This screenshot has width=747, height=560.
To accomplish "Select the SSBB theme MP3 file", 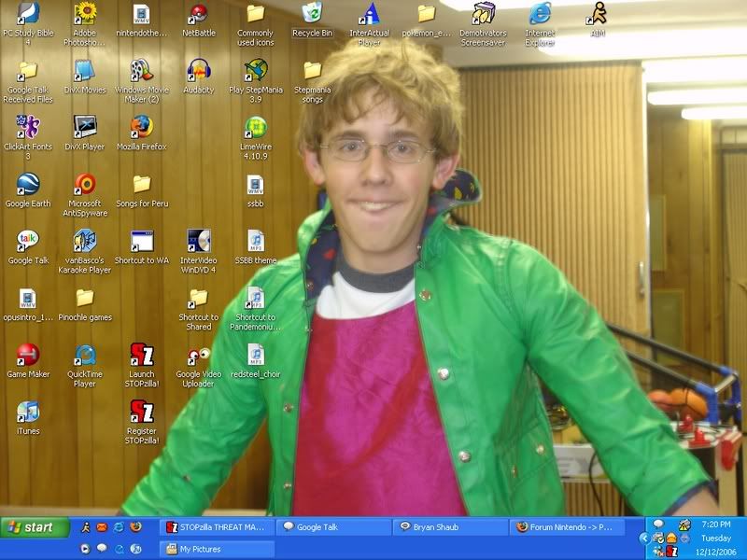I will [x=255, y=247].
